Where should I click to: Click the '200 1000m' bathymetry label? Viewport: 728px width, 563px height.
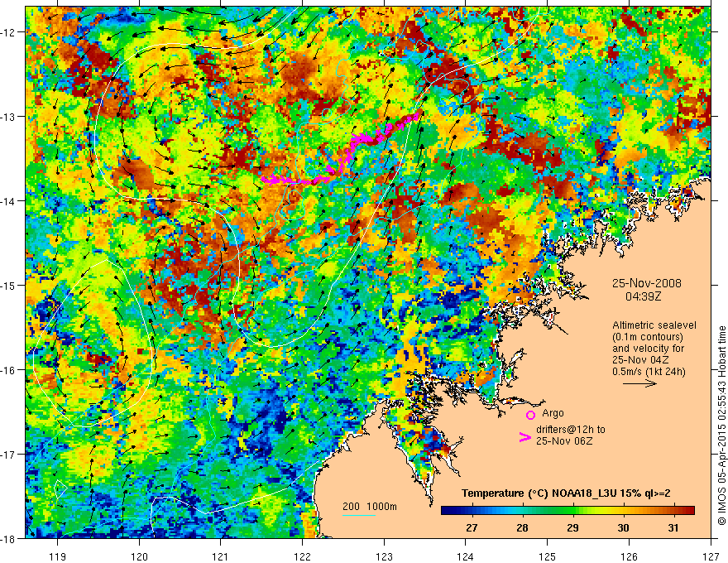click(x=370, y=507)
